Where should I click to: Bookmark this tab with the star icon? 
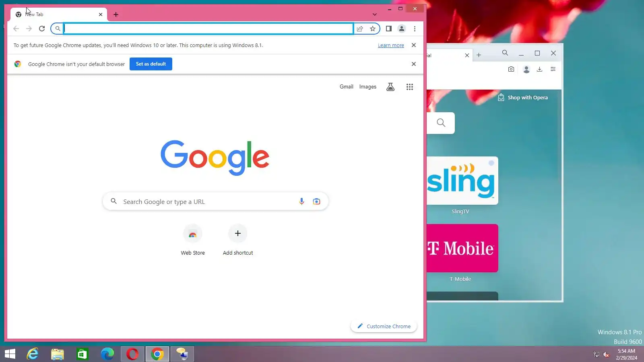373,29
